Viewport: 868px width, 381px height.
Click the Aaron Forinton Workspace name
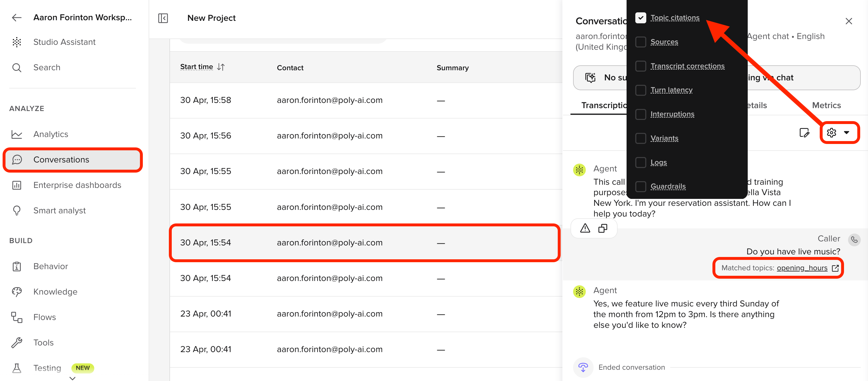click(83, 18)
